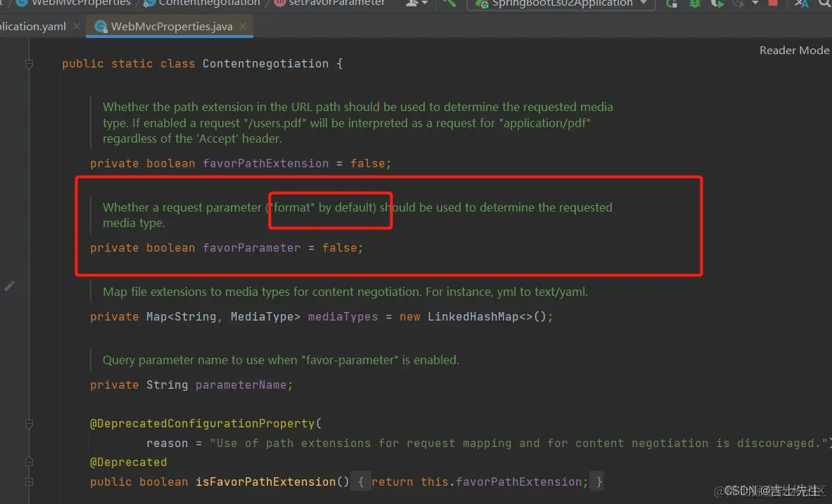The image size is (832, 504).
Task: Click the WebMvcProperties class icon in breadcrumb
Action: [x=23, y=3]
